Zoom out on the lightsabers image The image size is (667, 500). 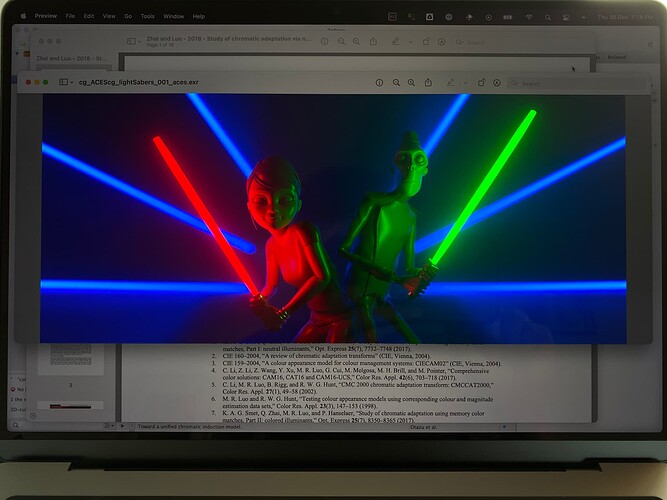[396, 83]
